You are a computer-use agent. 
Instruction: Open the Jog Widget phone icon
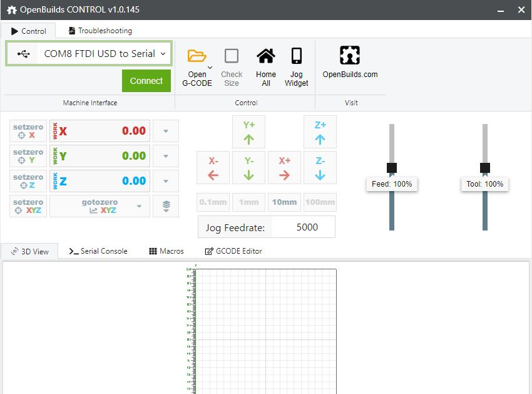296,56
